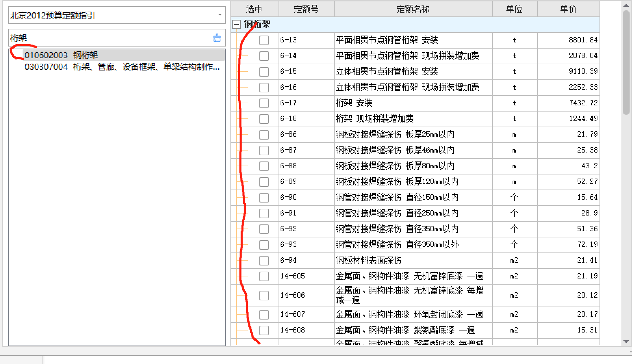The width and height of the screenshot is (632, 364).
Task: Check the box for quota 6-89
Action: pos(264,182)
